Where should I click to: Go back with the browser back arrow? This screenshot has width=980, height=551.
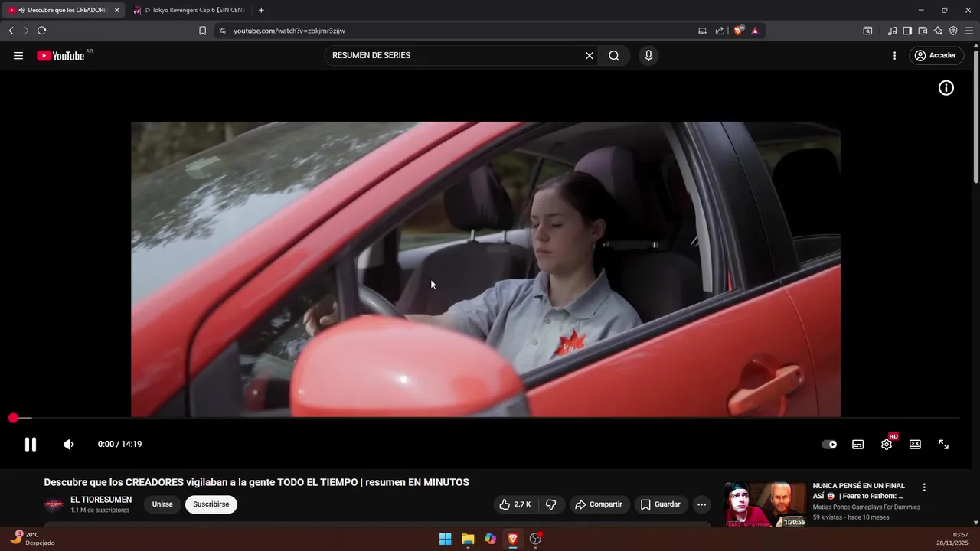pyautogui.click(x=11, y=31)
